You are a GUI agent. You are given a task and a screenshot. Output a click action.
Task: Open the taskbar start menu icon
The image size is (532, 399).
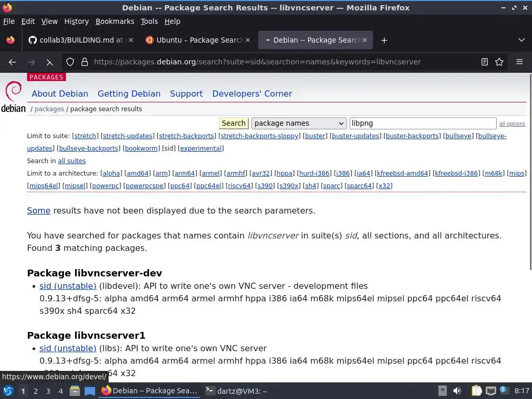[x=8, y=391]
